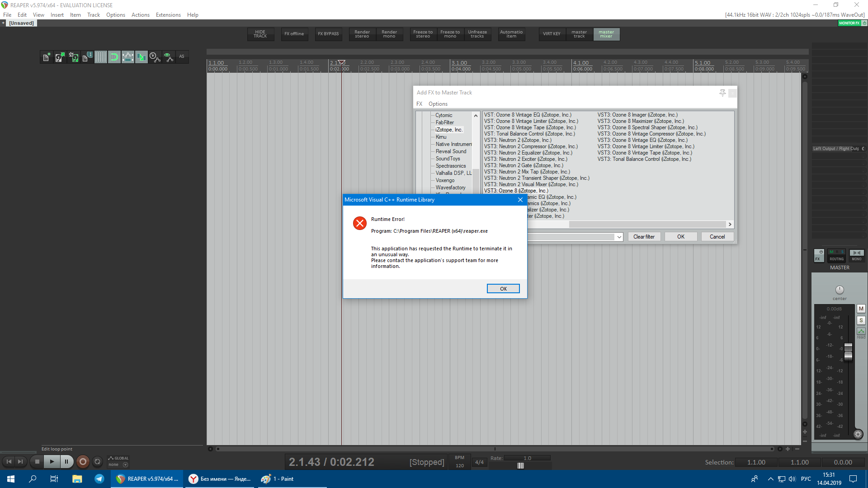Image resolution: width=868 pixels, height=488 pixels.
Task: Open the Extensions menu
Action: pos(168,15)
